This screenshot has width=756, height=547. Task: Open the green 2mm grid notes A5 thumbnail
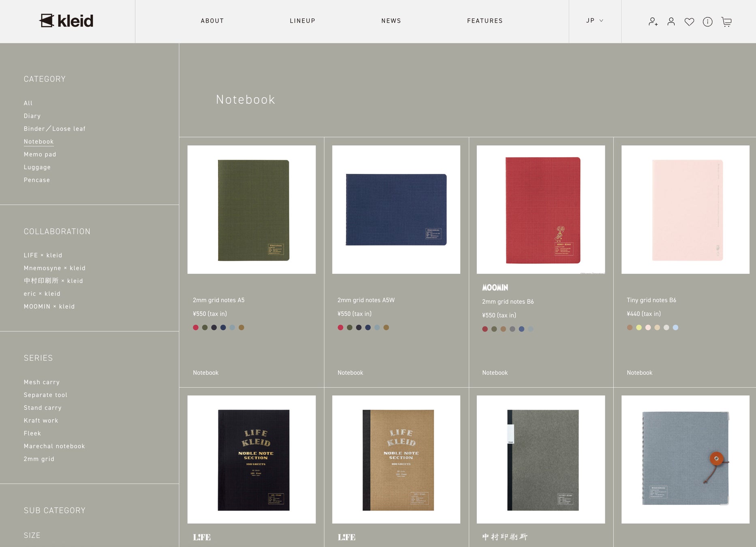tap(252, 209)
